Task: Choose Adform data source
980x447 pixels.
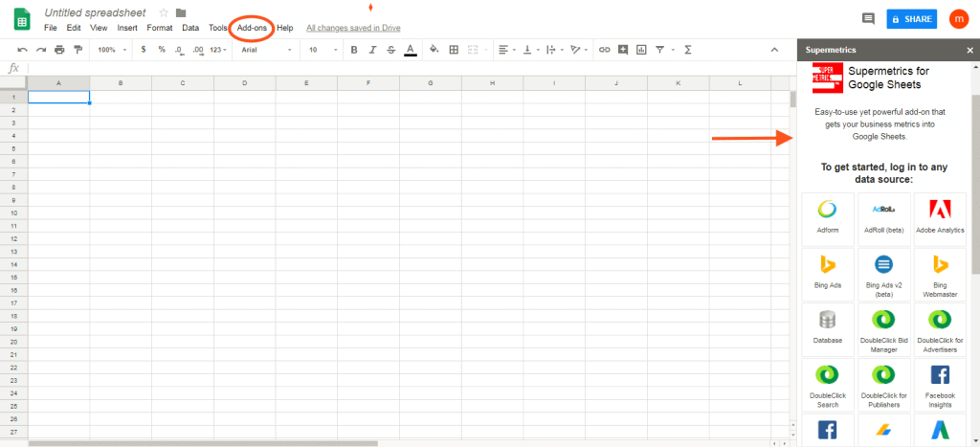Action: (828, 219)
